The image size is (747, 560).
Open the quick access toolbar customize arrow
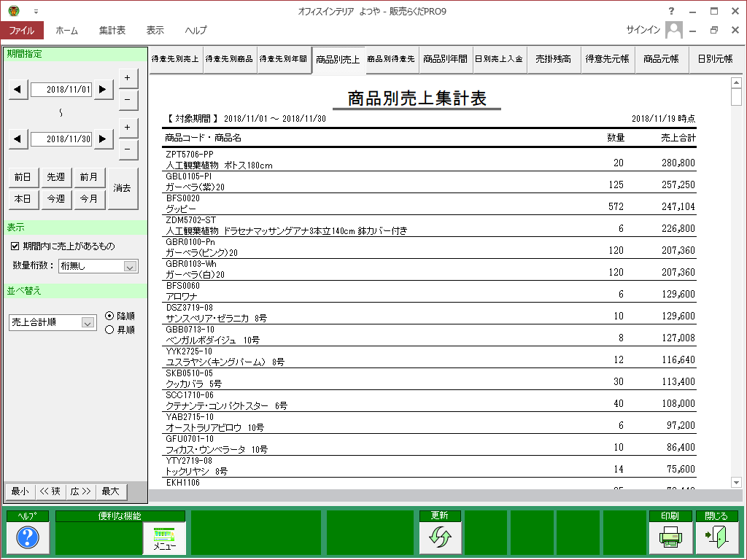[x=36, y=12]
